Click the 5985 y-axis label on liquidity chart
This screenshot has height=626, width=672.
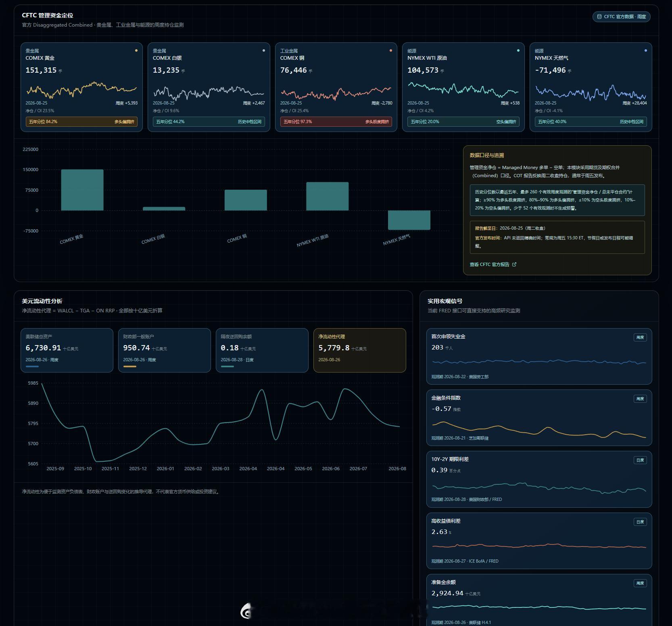[33, 383]
